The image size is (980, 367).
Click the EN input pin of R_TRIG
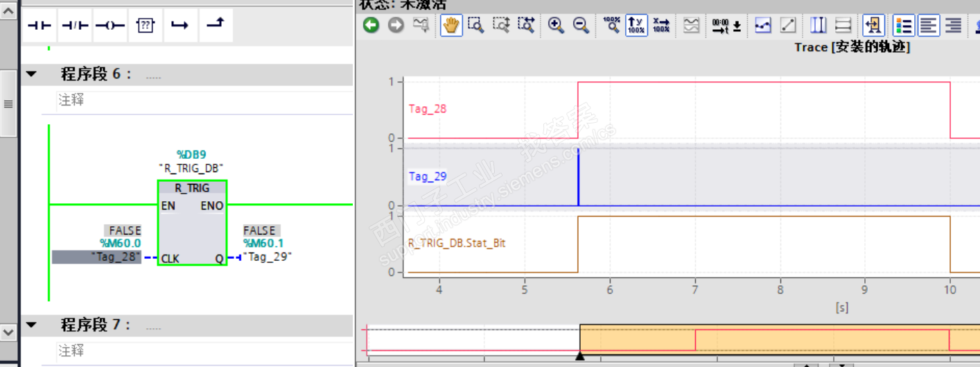click(168, 205)
